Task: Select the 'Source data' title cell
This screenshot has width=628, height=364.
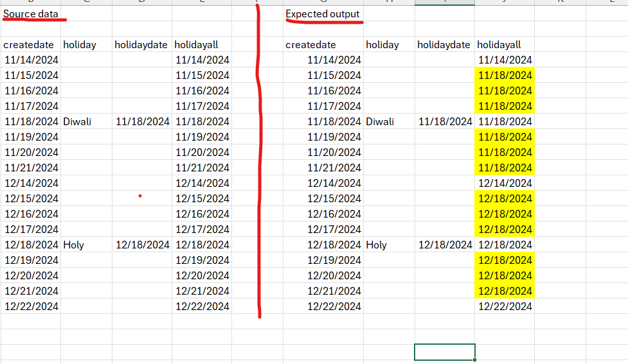Action: coord(31,13)
